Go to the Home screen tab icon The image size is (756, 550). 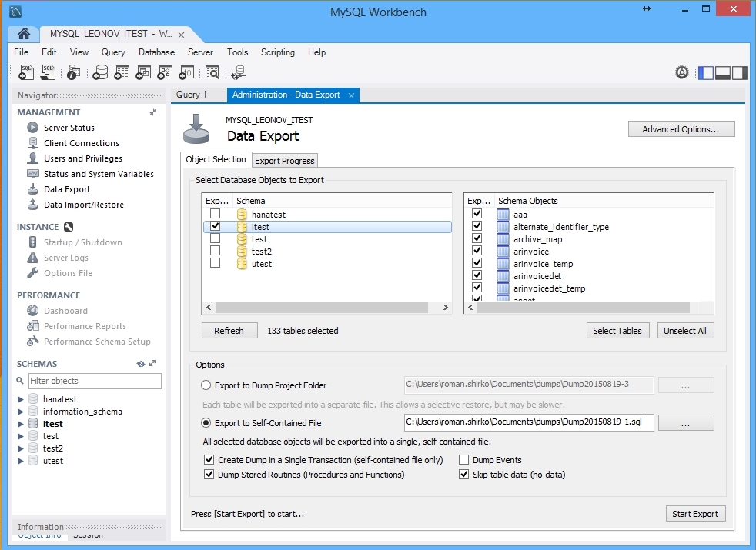[x=24, y=35]
